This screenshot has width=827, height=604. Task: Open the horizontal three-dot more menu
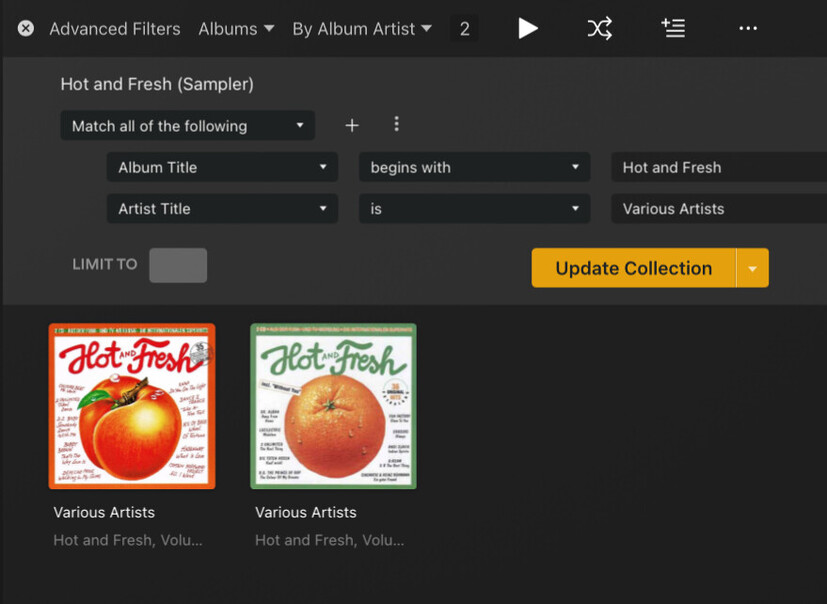[748, 28]
